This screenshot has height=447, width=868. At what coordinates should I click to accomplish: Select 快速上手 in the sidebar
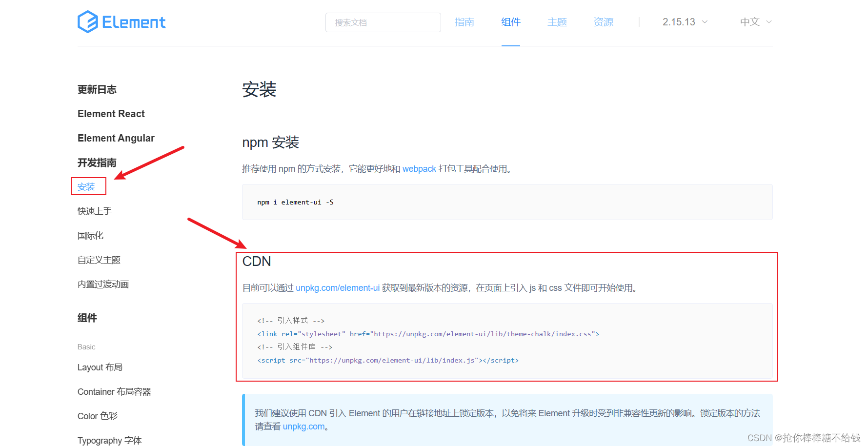coord(95,211)
